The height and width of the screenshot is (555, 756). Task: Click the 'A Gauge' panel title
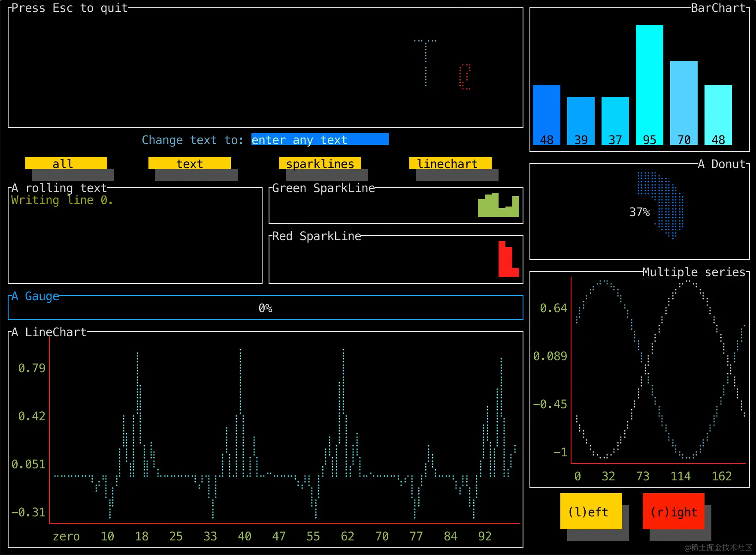tap(35, 296)
